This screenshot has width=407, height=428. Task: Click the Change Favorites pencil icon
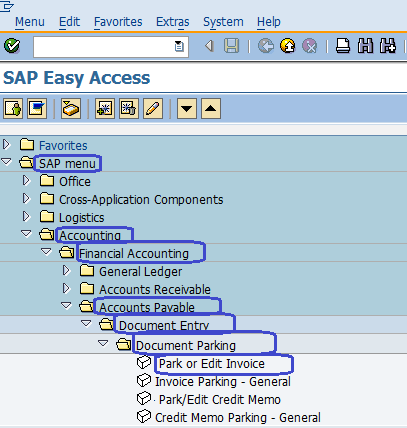[x=153, y=109]
